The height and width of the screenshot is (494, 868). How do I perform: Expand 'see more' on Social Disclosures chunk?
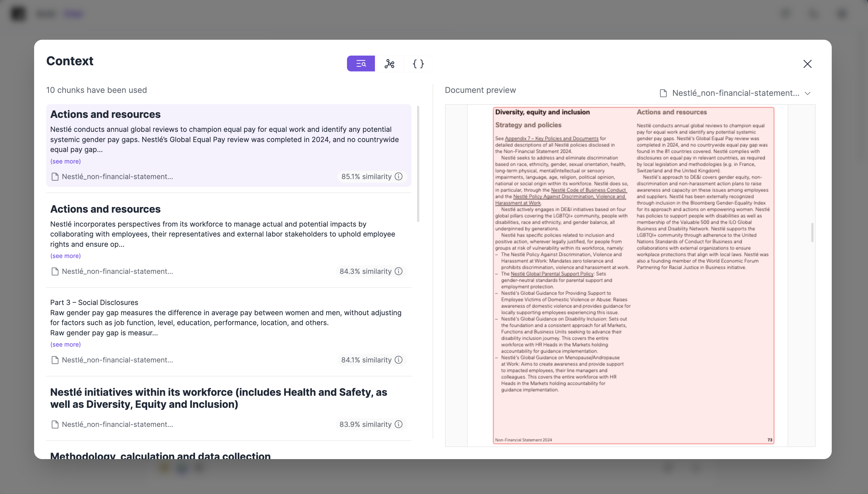point(66,344)
